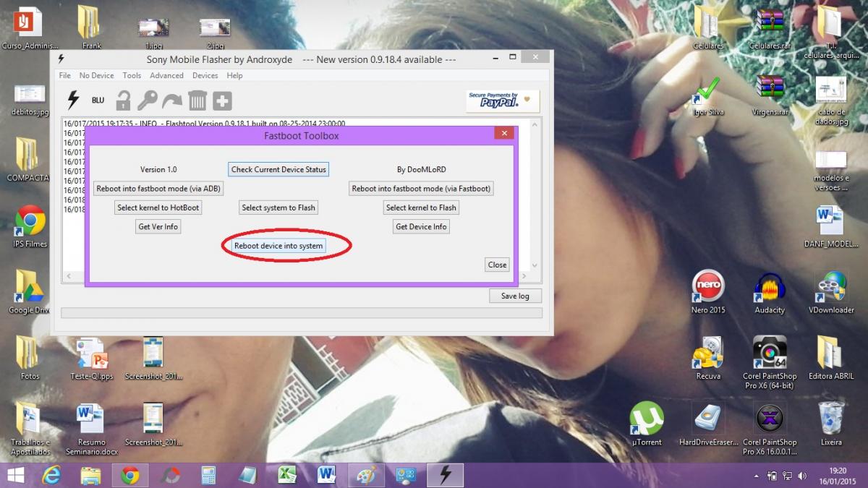The width and height of the screenshot is (868, 488).
Task: Click the plus icon in Flasher toolbar
Action: pos(222,100)
